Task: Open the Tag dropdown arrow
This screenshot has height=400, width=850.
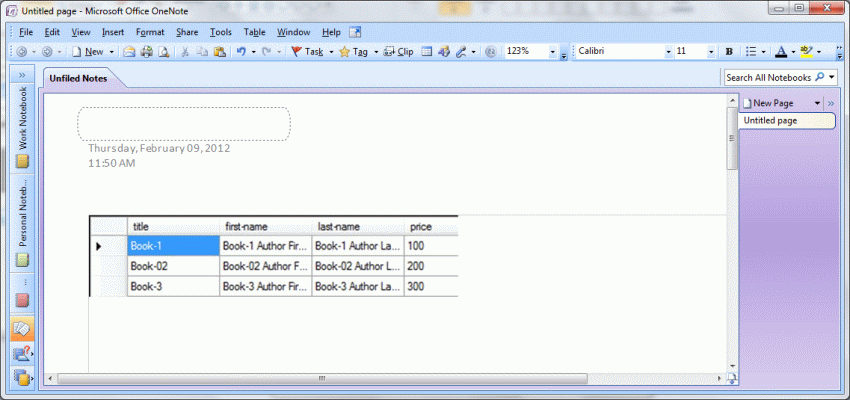Action: [x=376, y=51]
